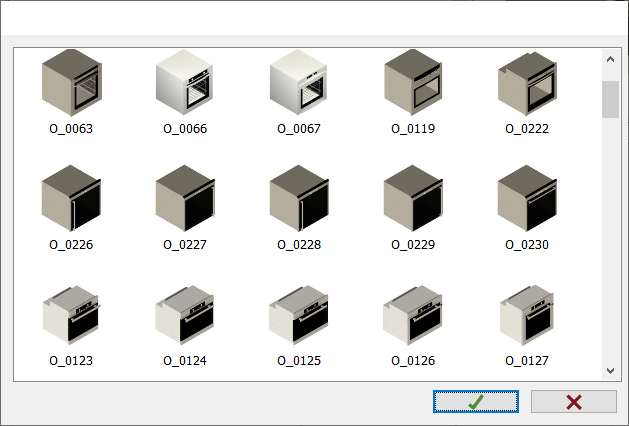The image size is (629, 426).
Task: Click the vertical scrollbar thumb
Action: pos(611,99)
